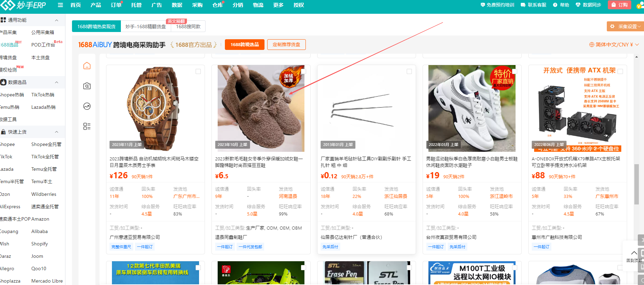
Task: Open 台州夜寞寂贸易有限公司 supplier name
Action: [451, 237]
